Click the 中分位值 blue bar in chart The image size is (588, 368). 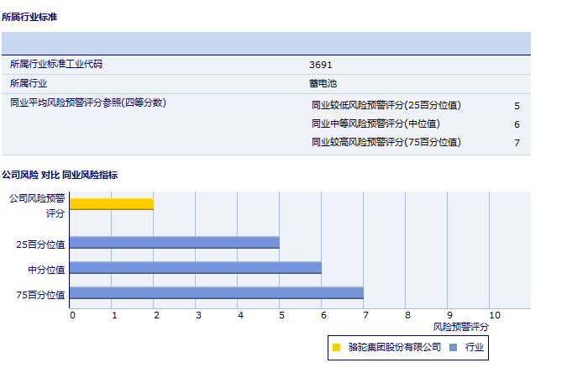[196, 268]
